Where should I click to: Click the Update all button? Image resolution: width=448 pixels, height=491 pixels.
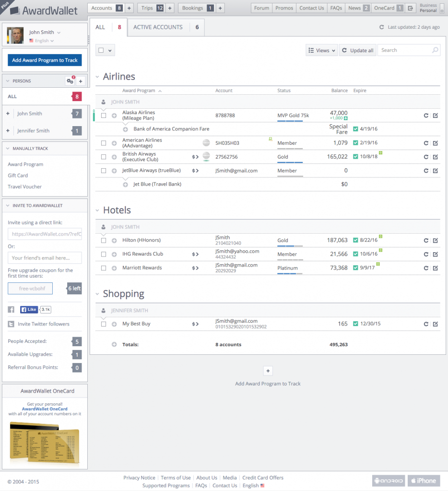tap(357, 50)
